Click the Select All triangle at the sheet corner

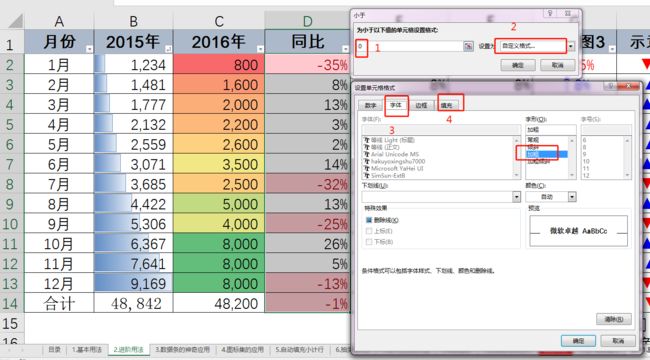coord(16,21)
